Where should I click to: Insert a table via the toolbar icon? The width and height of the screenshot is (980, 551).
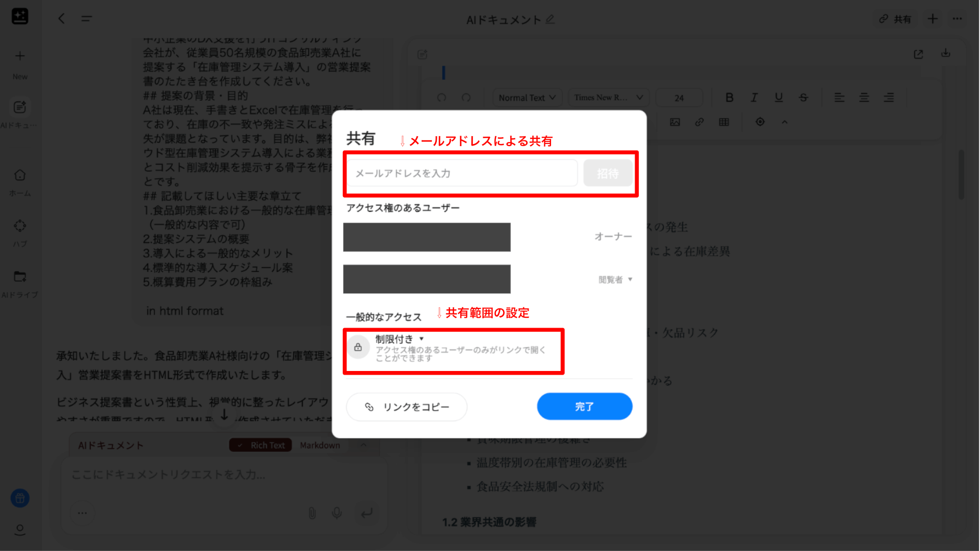[x=724, y=122]
